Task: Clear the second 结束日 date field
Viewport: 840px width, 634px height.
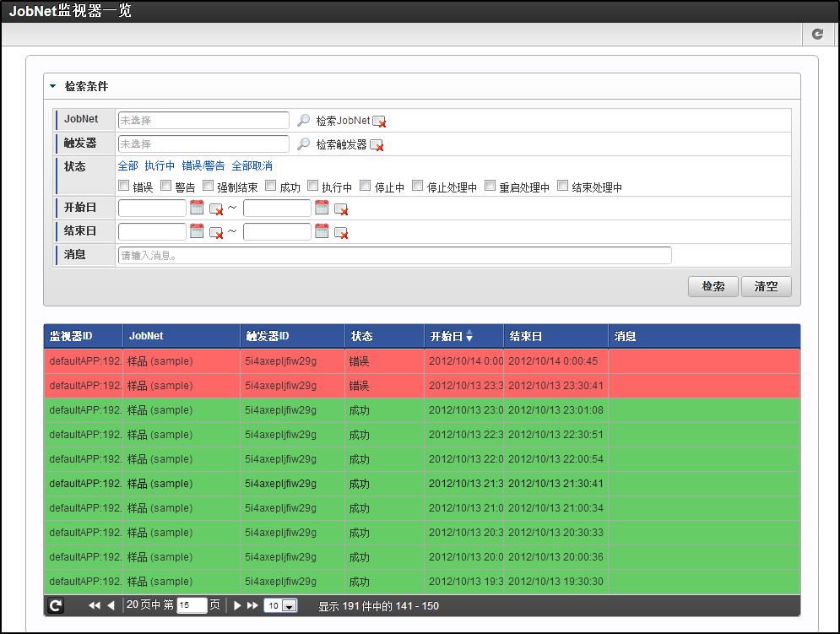Action: (x=341, y=233)
